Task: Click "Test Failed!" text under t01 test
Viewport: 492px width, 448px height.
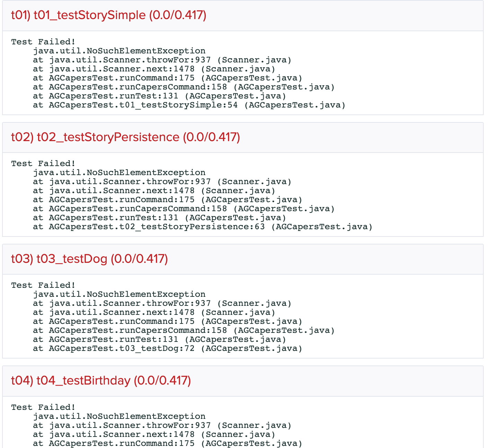Action: pyautogui.click(x=43, y=42)
